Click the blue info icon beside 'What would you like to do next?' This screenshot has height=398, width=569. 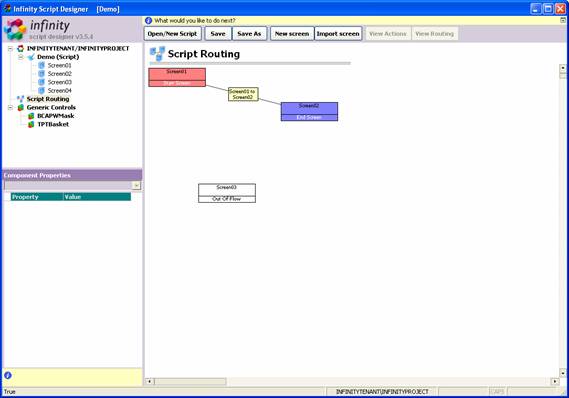point(148,21)
